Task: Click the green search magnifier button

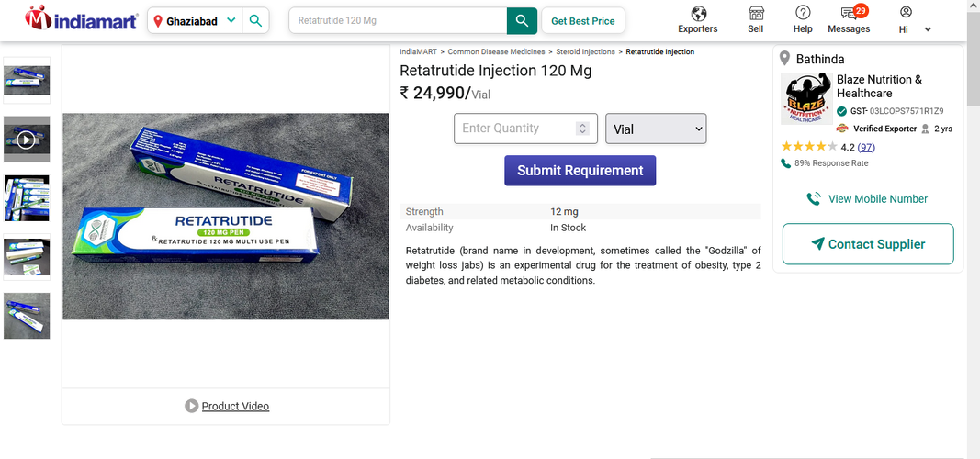Action: click(x=522, y=20)
